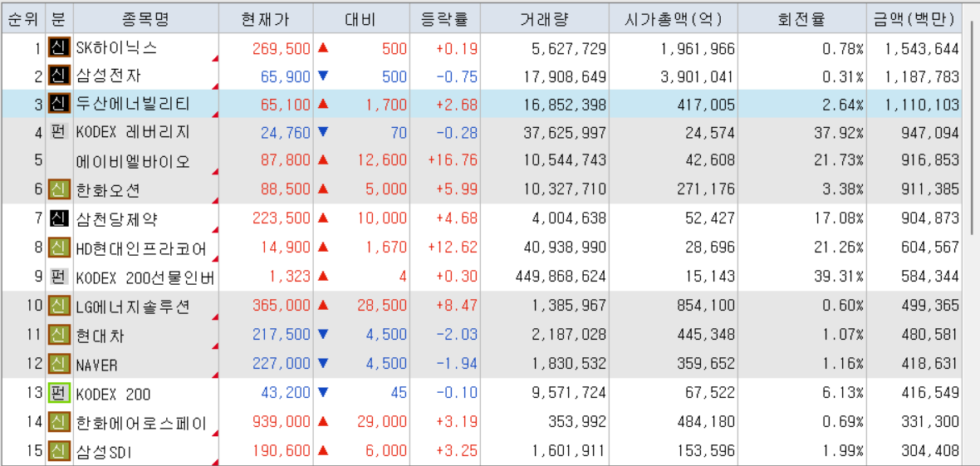The height and width of the screenshot is (466, 980).
Task: Click the 분 column header
Action: coord(58,19)
